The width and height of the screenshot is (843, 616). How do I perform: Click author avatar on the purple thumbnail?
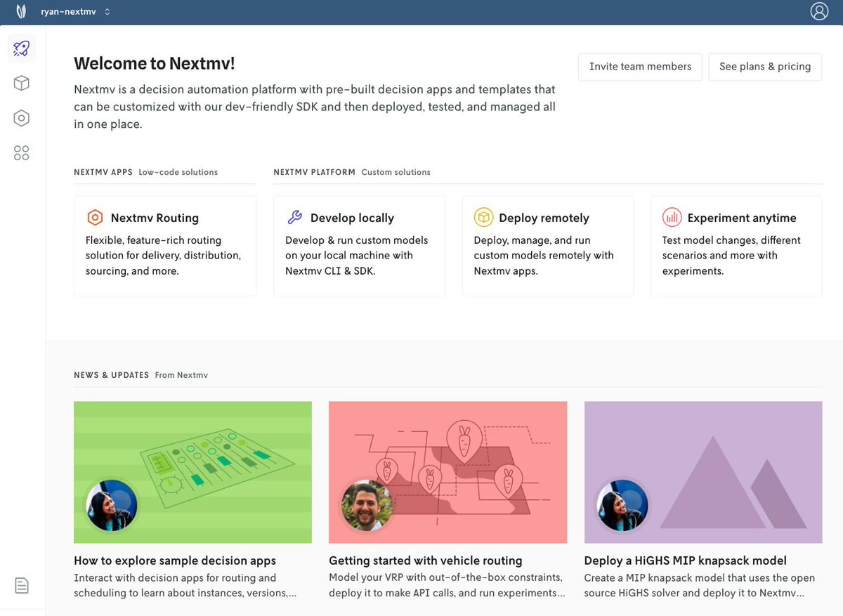click(x=622, y=506)
